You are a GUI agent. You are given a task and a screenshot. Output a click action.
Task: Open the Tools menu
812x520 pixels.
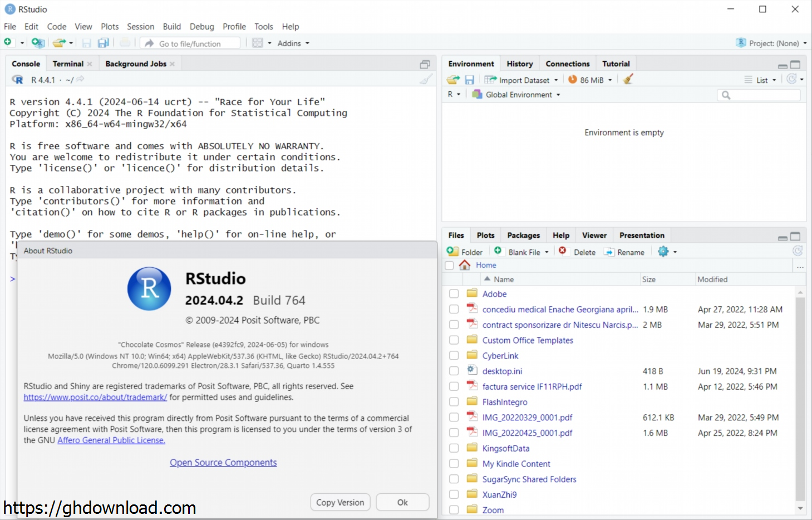(264, 26)
